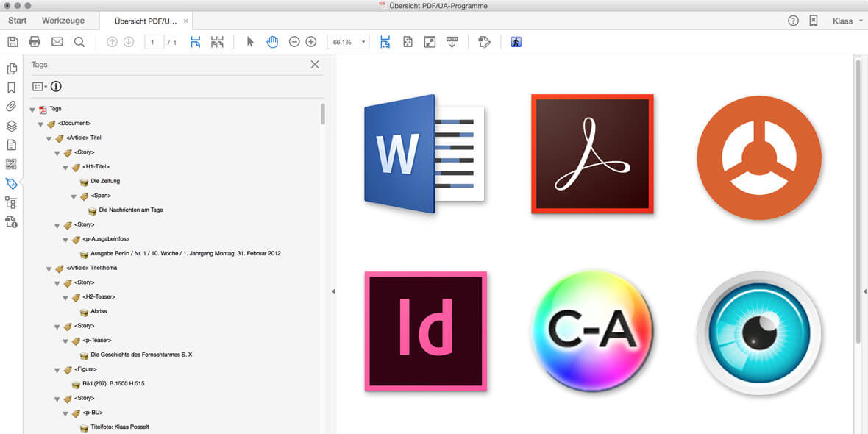The width and height of the screenshot is (868, 434).
Task: Collapse the <H1-Titel> tag node
Action: pos(65,167)
